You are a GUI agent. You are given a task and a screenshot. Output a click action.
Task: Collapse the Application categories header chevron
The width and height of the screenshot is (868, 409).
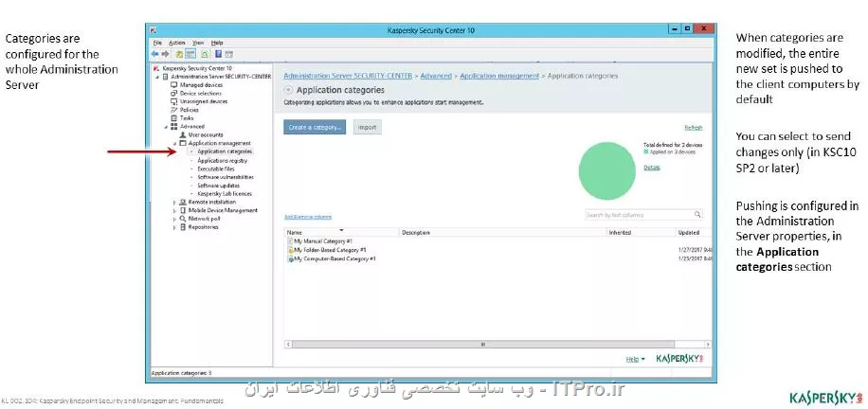point(288,90)
